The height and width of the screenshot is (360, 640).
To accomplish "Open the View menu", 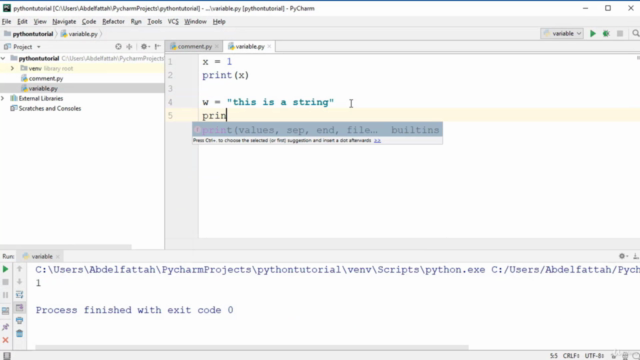I will tap(40, 22).
